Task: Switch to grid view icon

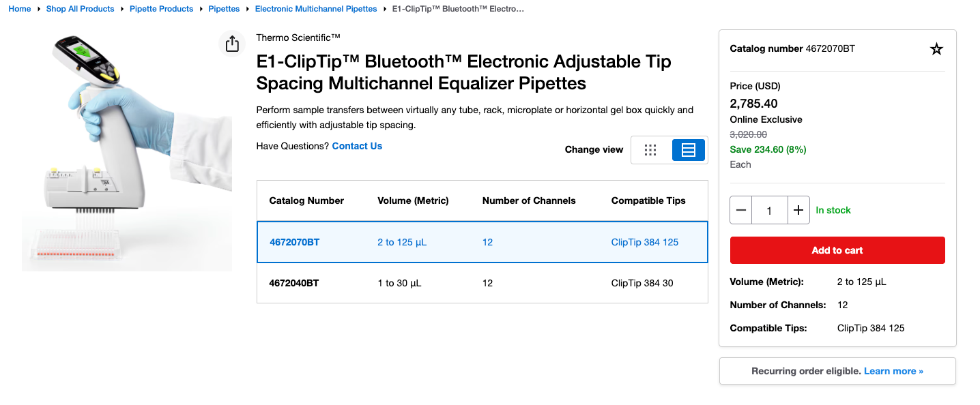Action: pos(650,150)
